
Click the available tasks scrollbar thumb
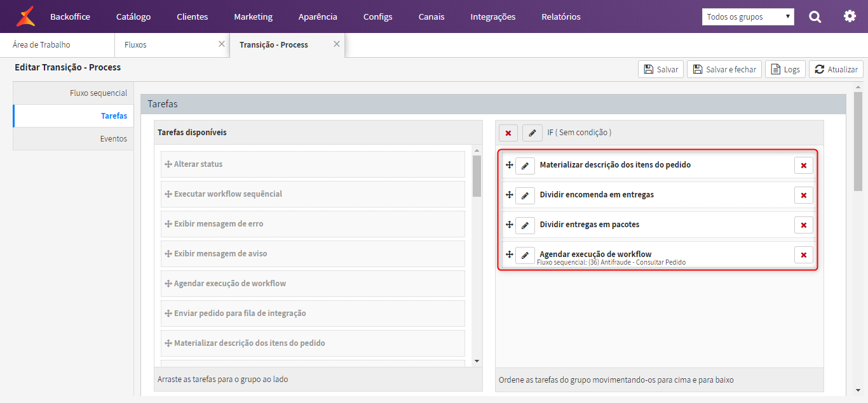477,176
